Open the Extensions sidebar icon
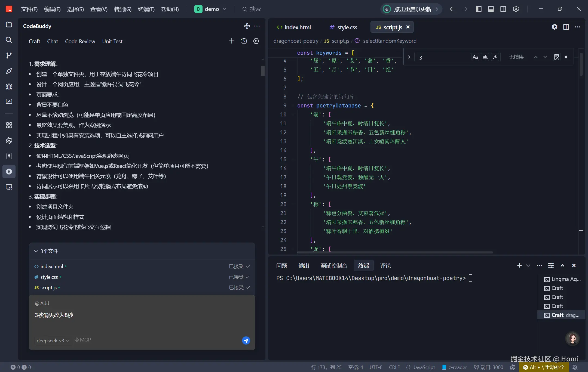Screen dimensions: 588x372 click(x=9, y=125)
